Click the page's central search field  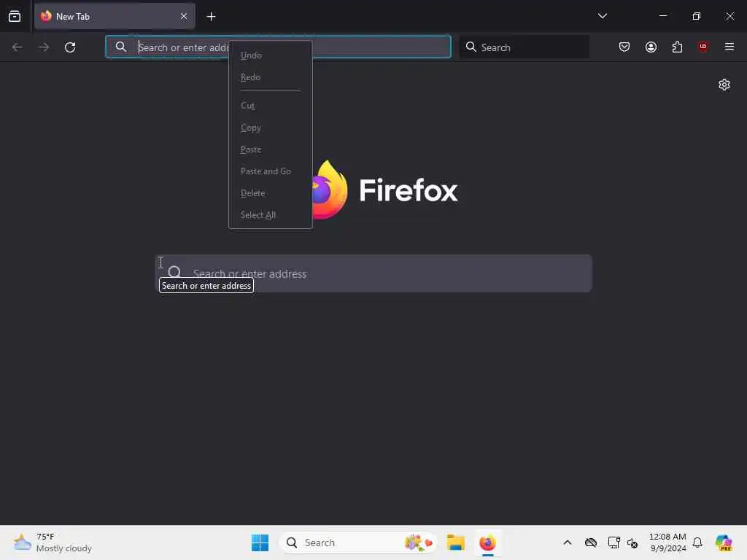click(x=374, y=273)
